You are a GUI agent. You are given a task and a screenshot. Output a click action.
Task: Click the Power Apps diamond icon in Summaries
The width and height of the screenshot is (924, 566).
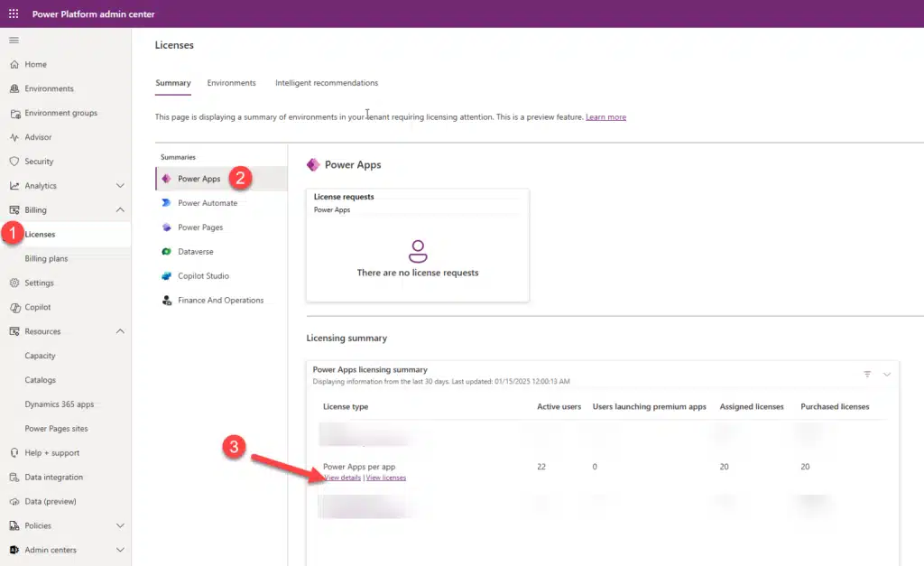(x=167, y=179)
